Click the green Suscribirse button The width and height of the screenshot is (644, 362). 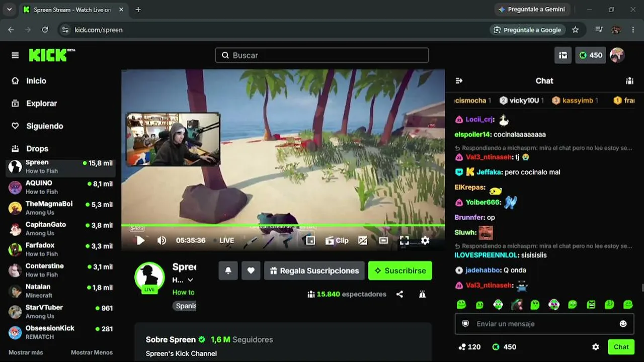pos(400,270)
